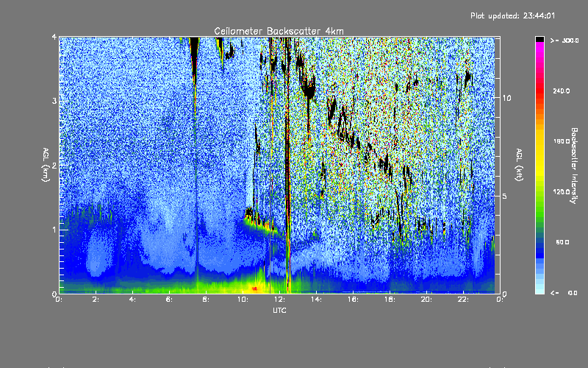Screen dimensions: 588x368
Task: Click the 2 tick on the km axis
Action: coord(54,166)
